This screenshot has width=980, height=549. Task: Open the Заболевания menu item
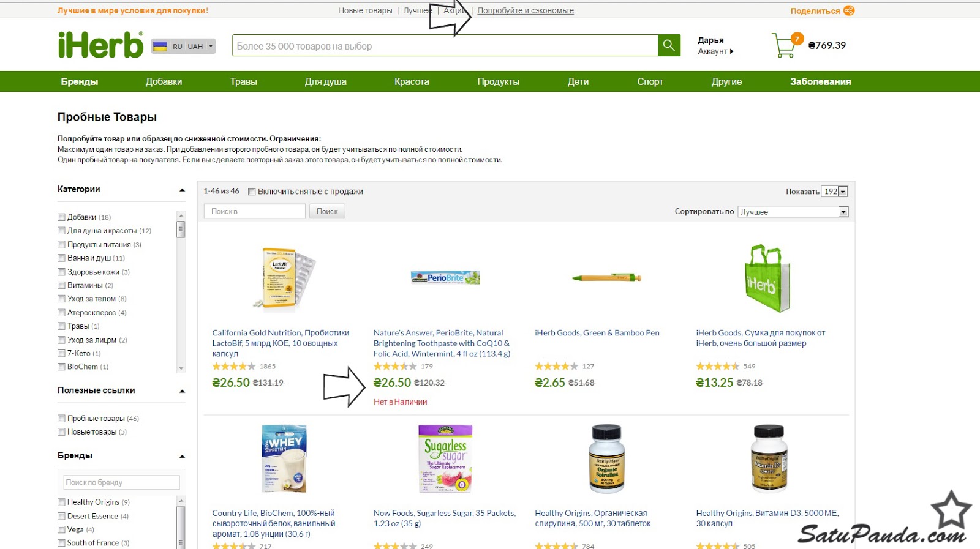click(x=820, y=81)
